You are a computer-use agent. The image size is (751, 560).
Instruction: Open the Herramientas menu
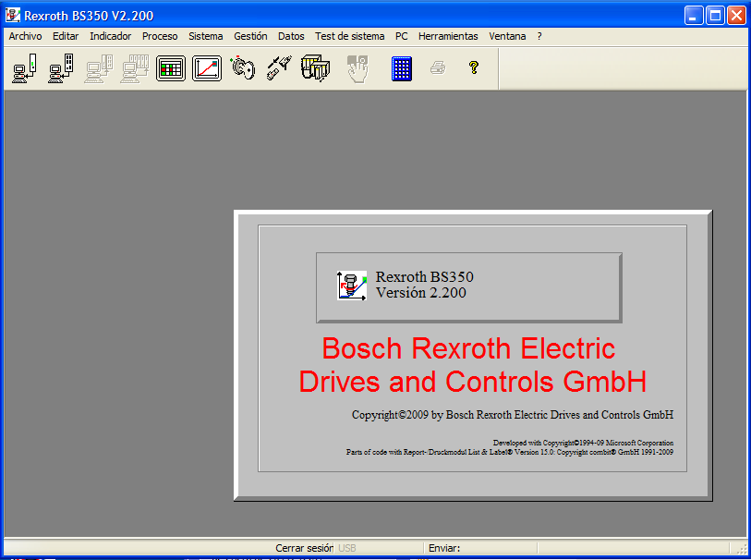click(x=448, y=36)
